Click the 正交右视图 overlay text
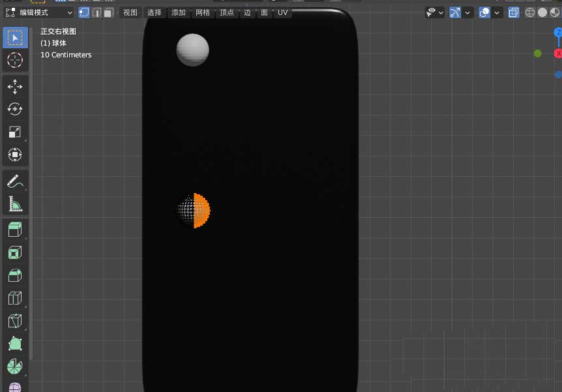 (x=59, y=31)
